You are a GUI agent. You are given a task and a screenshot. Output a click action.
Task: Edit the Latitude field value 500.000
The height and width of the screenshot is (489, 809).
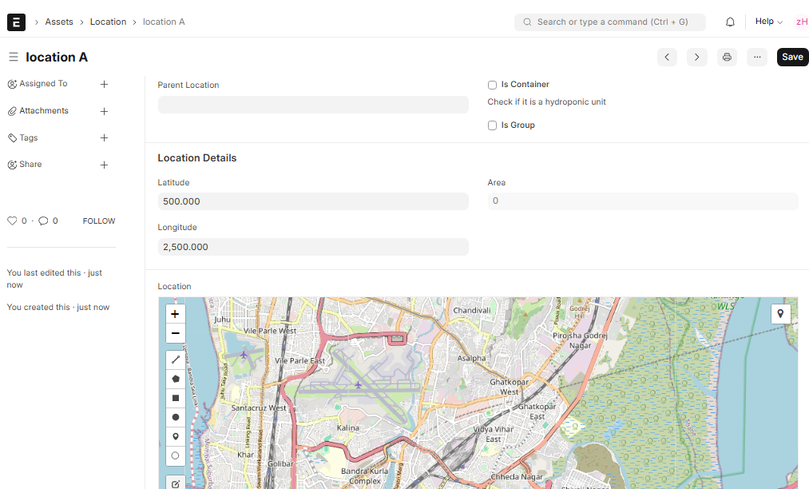click(313, 202)
